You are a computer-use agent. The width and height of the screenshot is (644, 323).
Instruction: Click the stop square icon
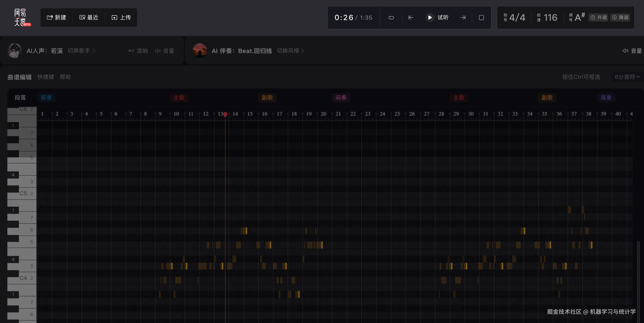pyautogui.click(x=481, y=18)
